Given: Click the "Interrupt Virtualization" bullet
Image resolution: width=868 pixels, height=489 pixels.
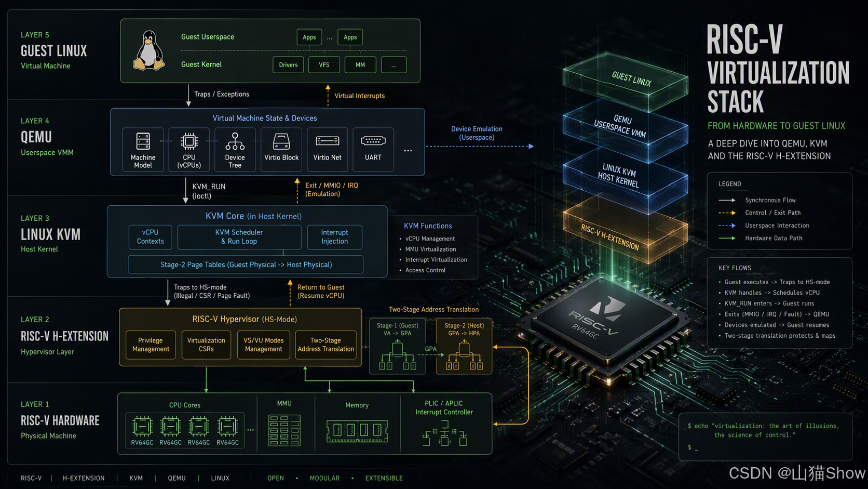Looking at the screenshot, I should coord(436,260).
